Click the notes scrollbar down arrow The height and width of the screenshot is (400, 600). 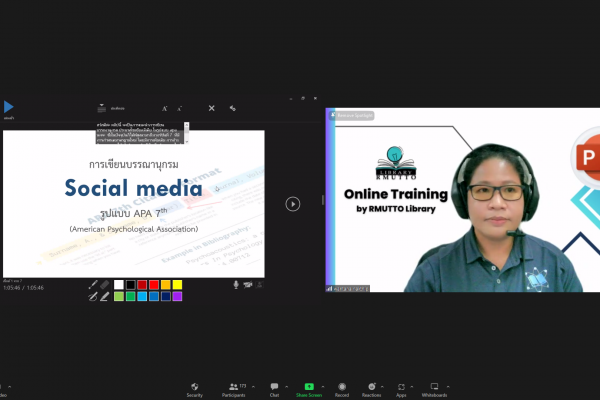coord(187,142)
